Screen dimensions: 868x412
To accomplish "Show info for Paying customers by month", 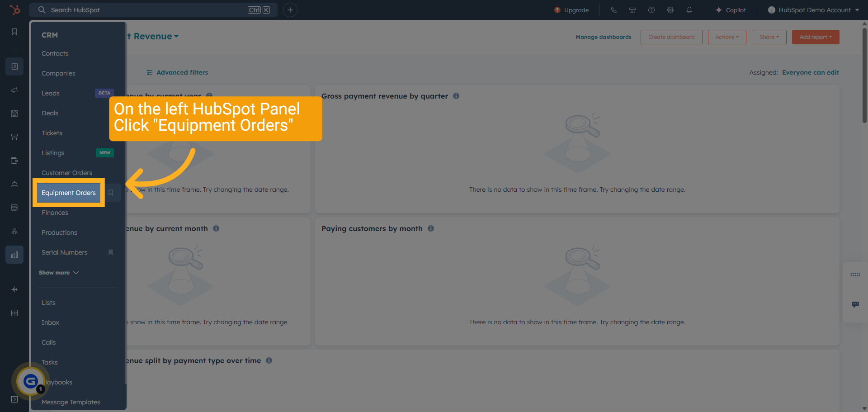I will pos(431,228).
